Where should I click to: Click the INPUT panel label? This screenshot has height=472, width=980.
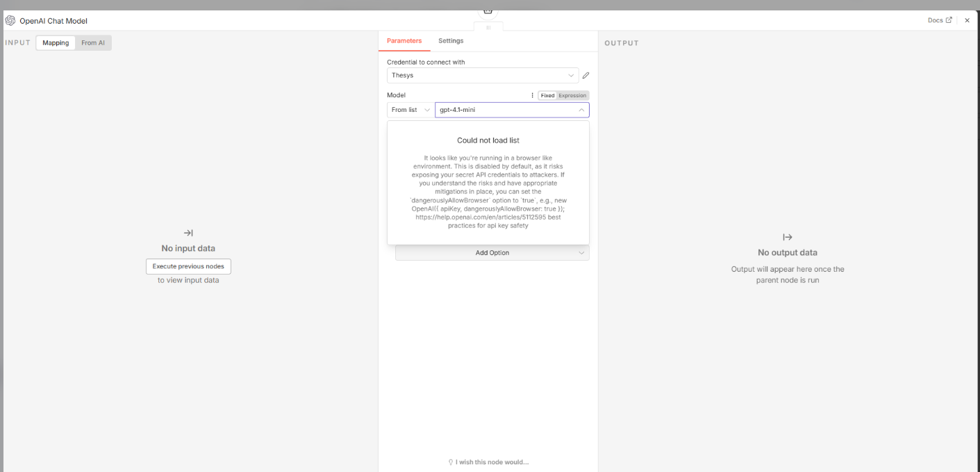(18, 43)
